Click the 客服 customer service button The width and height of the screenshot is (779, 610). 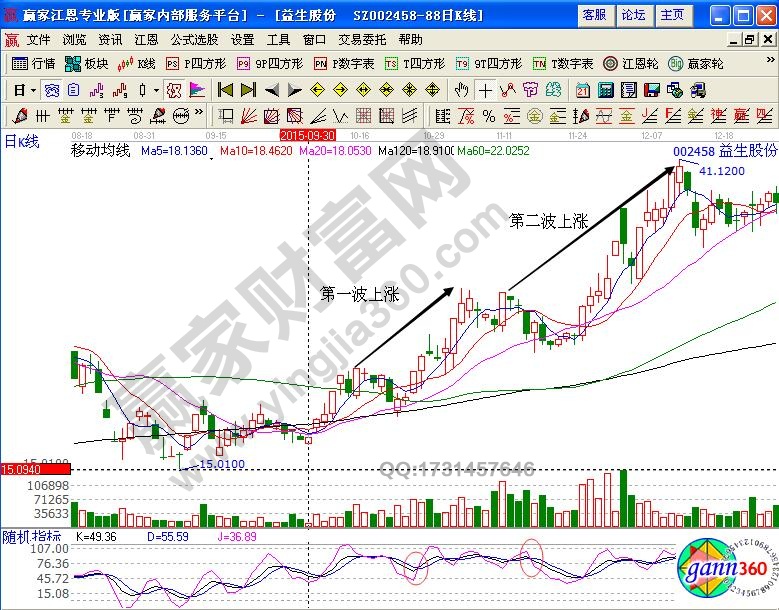(594, 15)
